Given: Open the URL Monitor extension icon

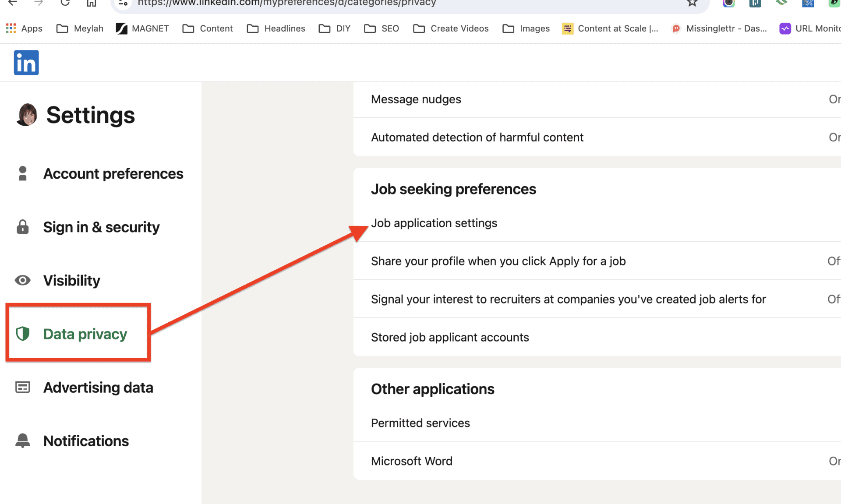Looking at the screenshot, I should [785, 28].
